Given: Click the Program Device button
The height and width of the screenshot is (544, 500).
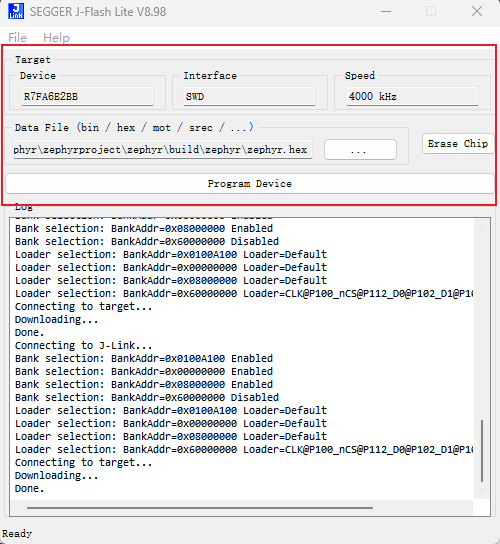Looking at the screenshot, I should 250,184.
